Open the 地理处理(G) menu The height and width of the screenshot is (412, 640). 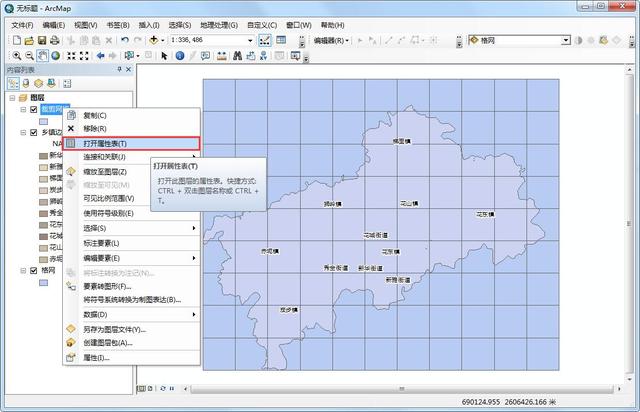tap(219, 25)
